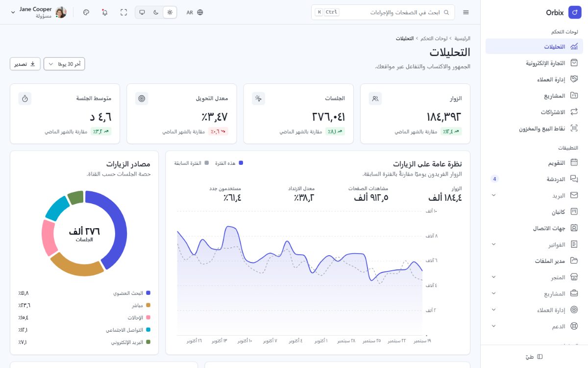Open the AR language selector
The width and height of the screenshot is (588, 368).
tap(195, 12)
